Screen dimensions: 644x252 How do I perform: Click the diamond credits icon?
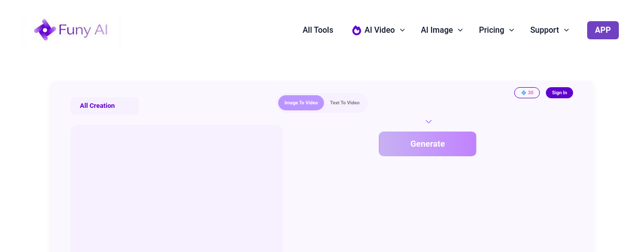523,93
